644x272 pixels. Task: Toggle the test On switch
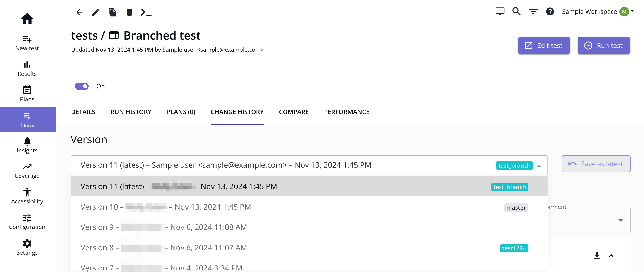coord(82,86)
